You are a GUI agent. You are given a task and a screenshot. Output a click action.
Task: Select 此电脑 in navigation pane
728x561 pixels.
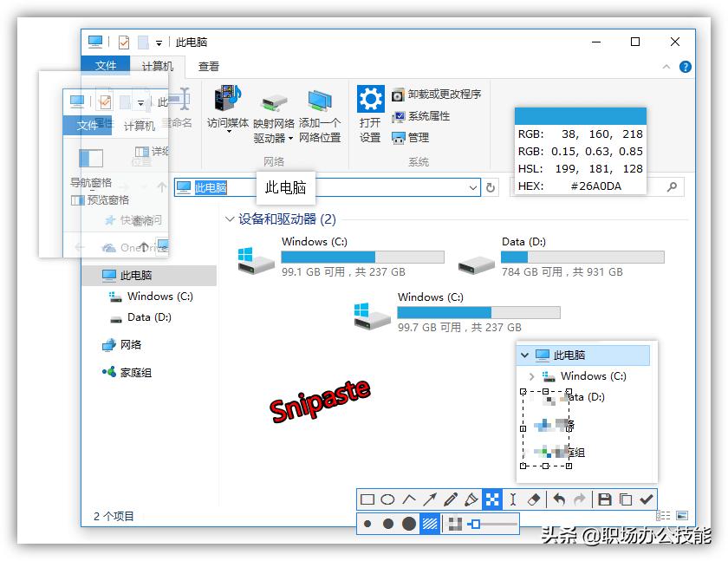point(149,276)
